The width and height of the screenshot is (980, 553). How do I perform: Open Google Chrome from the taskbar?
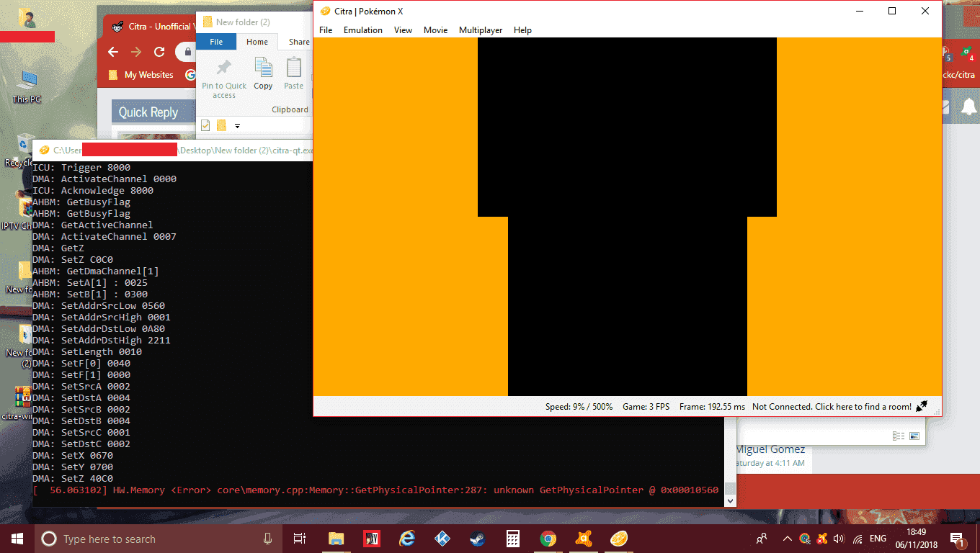point(548,539)
